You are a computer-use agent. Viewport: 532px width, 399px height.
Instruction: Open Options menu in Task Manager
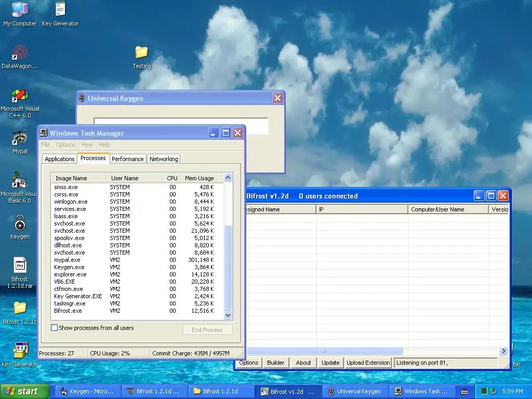[65, 144]
